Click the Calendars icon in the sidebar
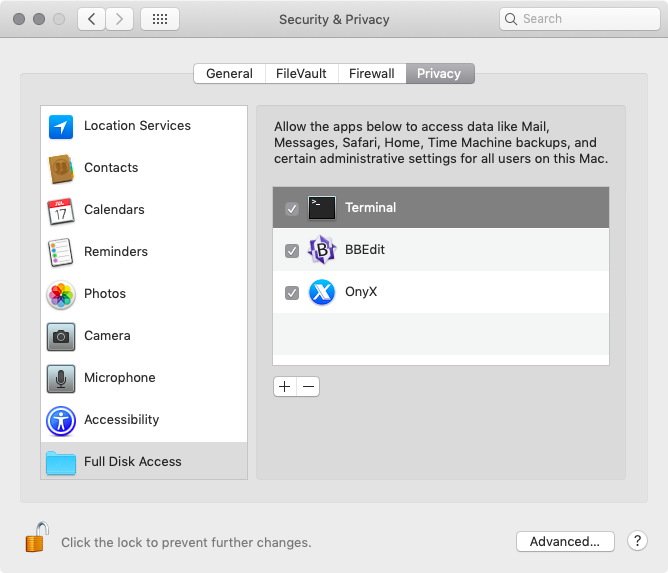The image size is (668, 573). point(60,211)
